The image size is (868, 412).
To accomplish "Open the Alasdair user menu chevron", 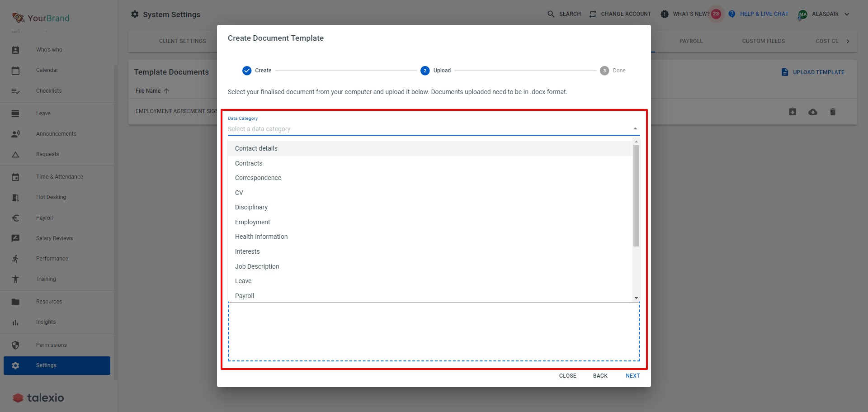I will point(847,14).
